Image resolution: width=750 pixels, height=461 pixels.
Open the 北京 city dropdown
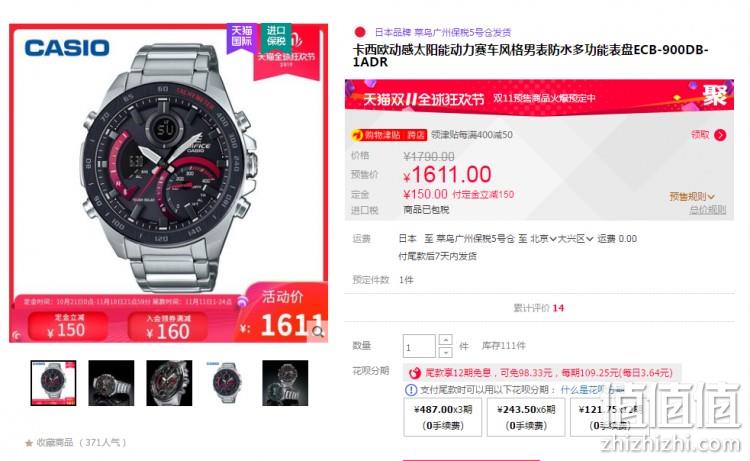543,239
